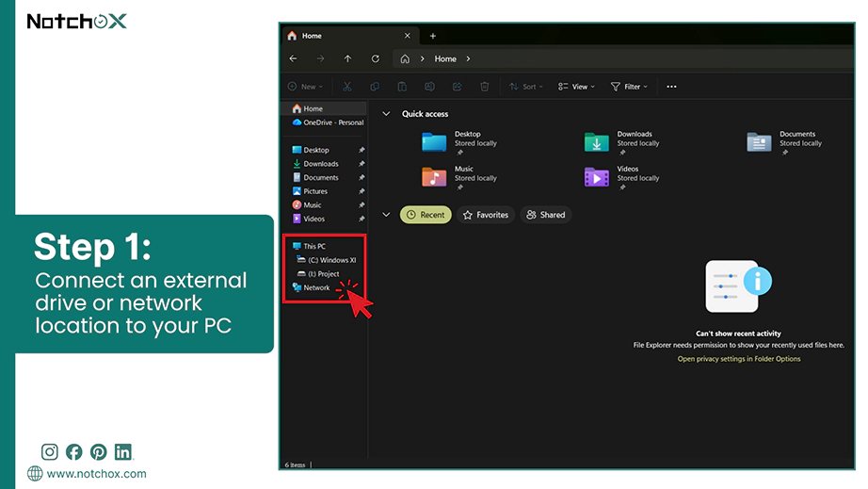The height and width of the screenshot is (489, 868).
Task: Click the pin icon beside sidebar Documents
Action: [x=362, y=178]
